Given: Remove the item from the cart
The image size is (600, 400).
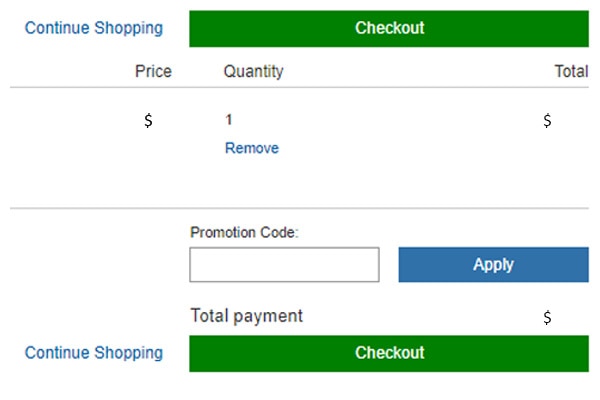Looking at the screenshot, I should [x=252, y=148].
